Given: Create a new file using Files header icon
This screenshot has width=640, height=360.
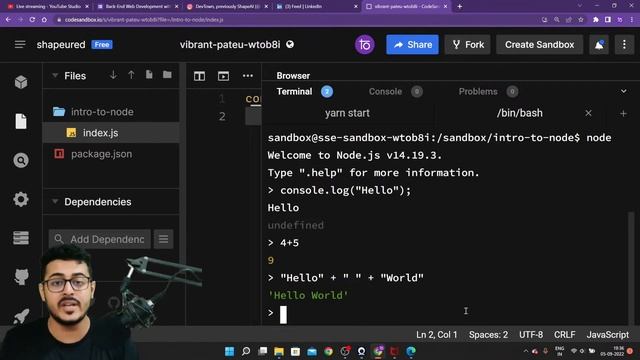Looking at the screenshot, I should (x=149, y=75).
